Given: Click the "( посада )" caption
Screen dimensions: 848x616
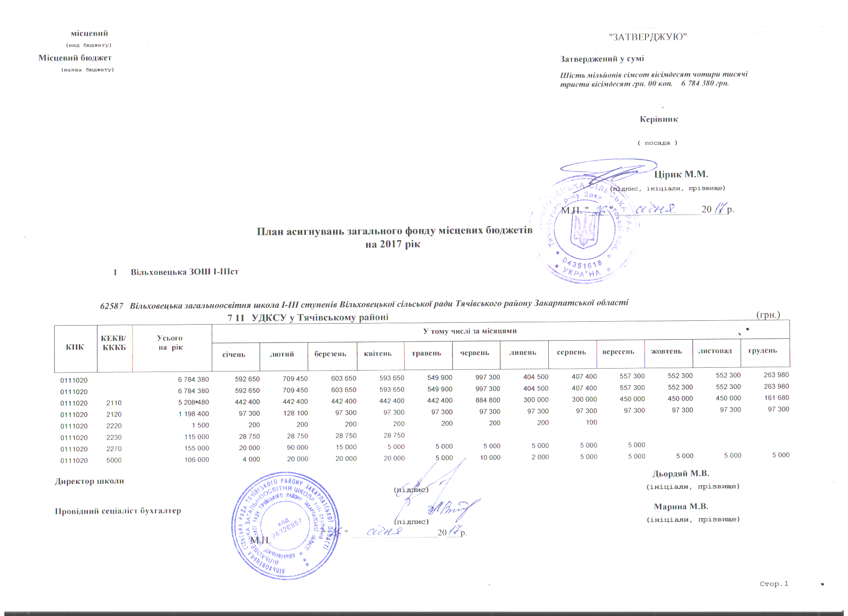Looking at the screenshot, I should (657, 143).
